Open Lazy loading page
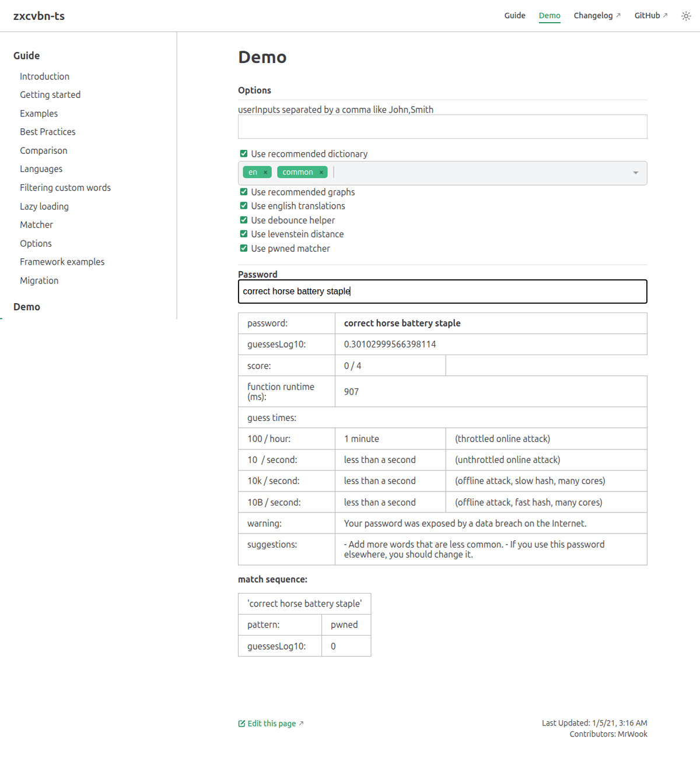This screenshot has height=765, width=700. 44,206
